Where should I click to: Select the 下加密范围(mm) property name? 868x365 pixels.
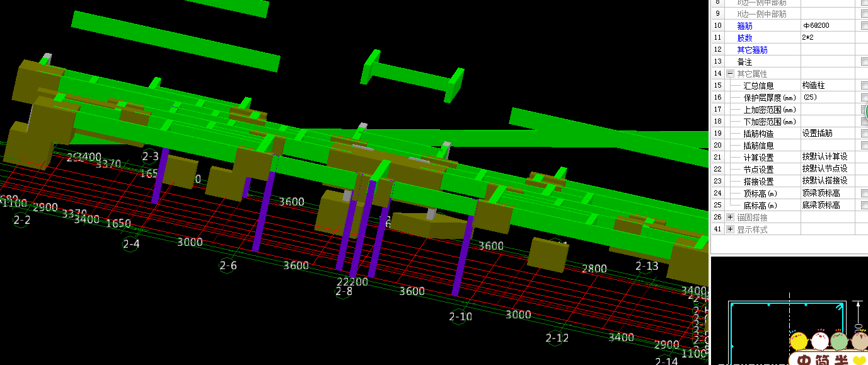point(770,122)
